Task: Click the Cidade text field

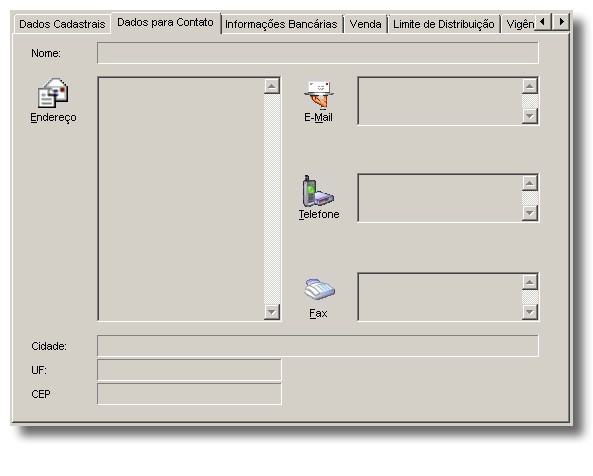Action: click(x=318, y=346)
